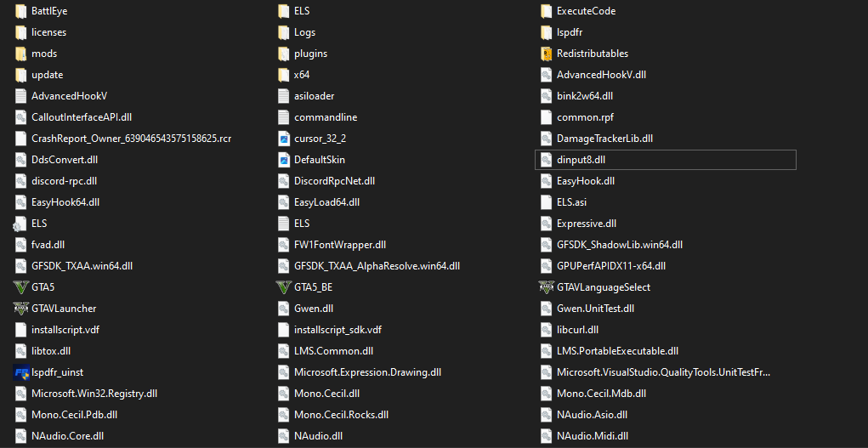Select the file name NAudio.dll

tap(318, 436)
